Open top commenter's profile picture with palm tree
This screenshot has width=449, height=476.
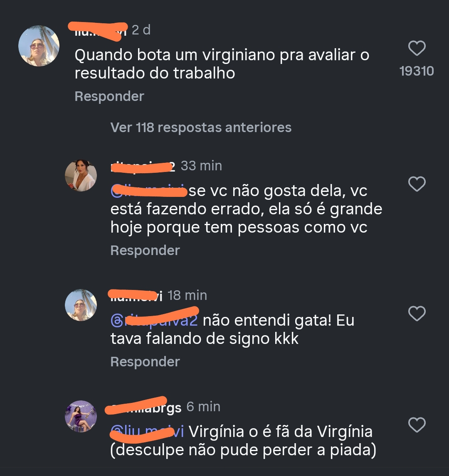39,46
